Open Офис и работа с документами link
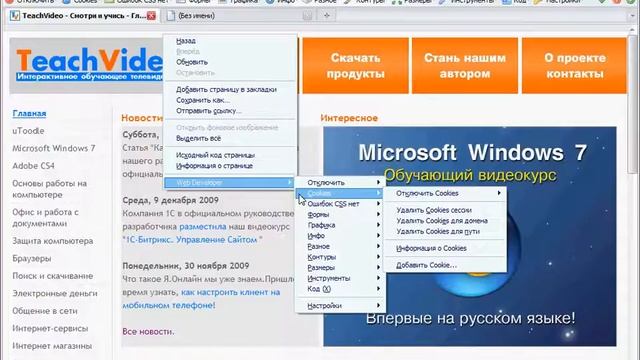The width and height of the screenshot is (640, 360). (45, 218)
